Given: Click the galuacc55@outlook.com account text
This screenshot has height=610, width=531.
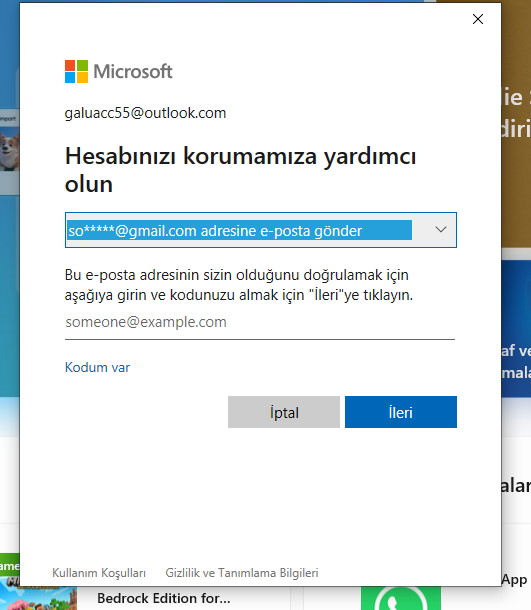Looking at the screenshot, I should 145,113.
